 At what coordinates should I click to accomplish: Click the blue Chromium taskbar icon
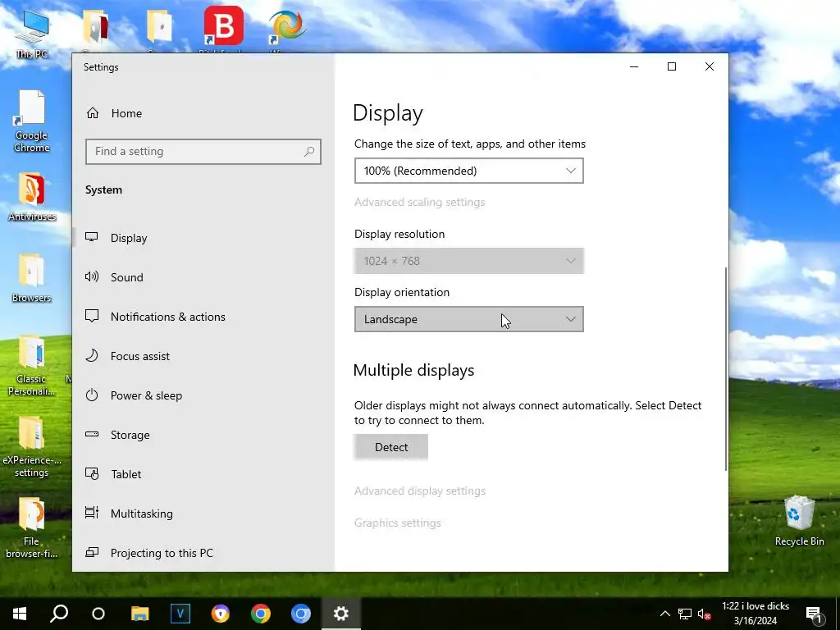(x=301, y=614)
